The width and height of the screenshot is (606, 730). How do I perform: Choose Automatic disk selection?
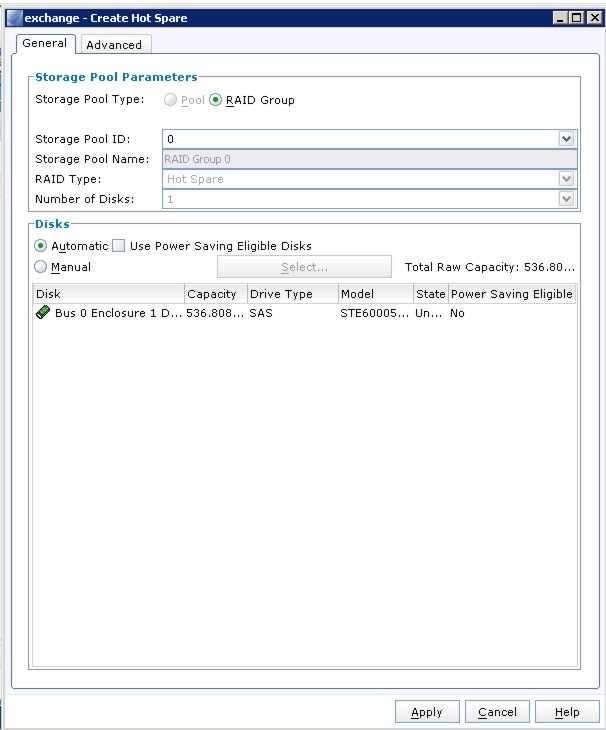(41, 246)
